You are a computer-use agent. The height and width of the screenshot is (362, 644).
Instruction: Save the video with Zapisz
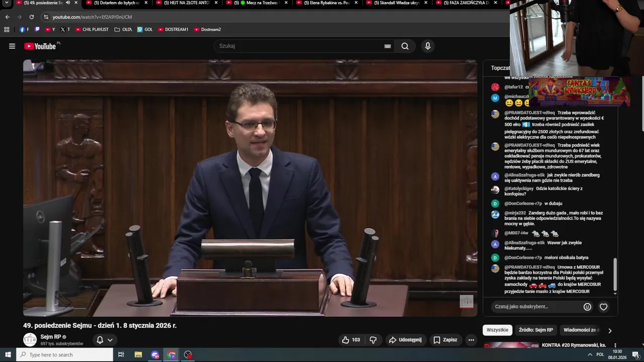(445, 340)
